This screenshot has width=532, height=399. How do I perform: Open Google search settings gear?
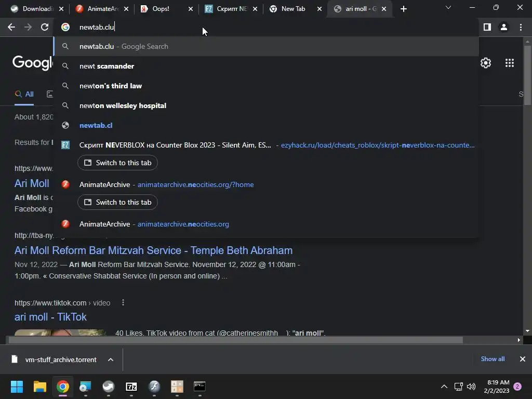coord(486,63)
